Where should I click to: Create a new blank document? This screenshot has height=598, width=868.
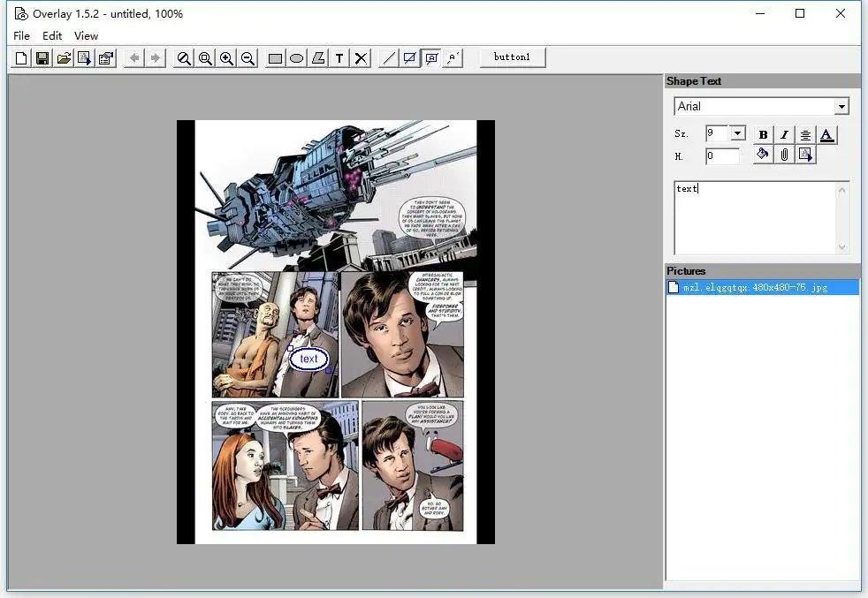(x=21, y=58)
